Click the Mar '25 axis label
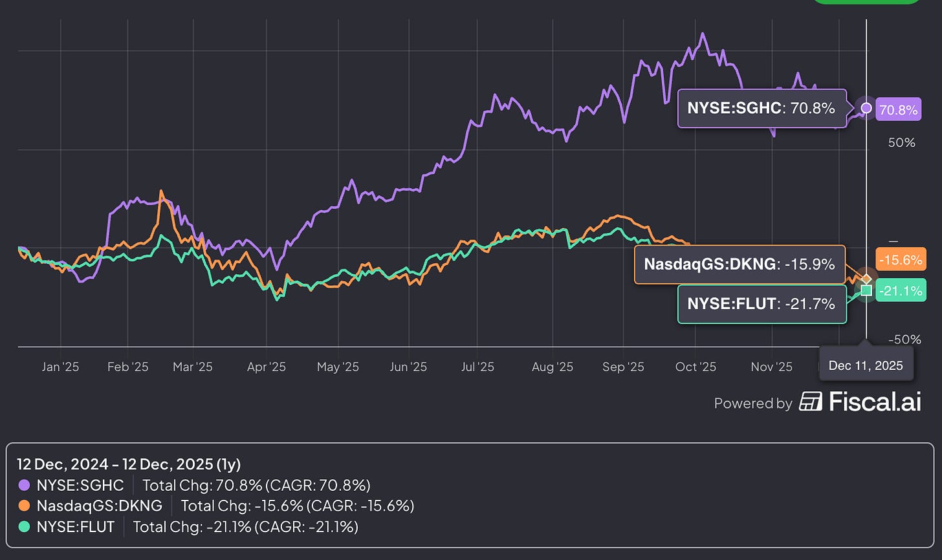The image size is (942, 560). pos(192,367)
